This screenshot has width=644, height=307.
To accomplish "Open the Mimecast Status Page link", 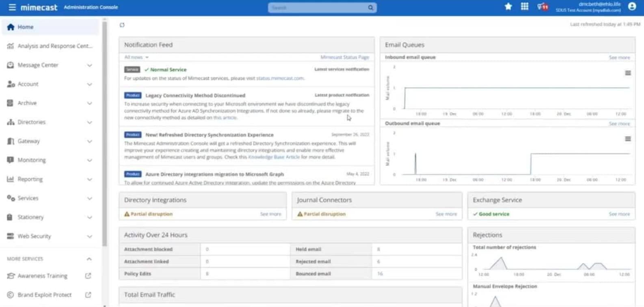I will (345, 57).
